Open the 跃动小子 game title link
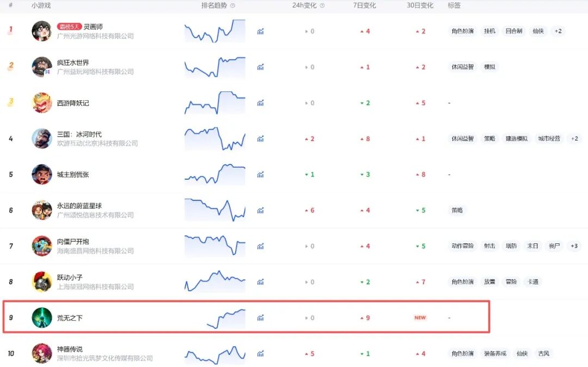Screen dimensions: 588x367 (x=69, y=277)
